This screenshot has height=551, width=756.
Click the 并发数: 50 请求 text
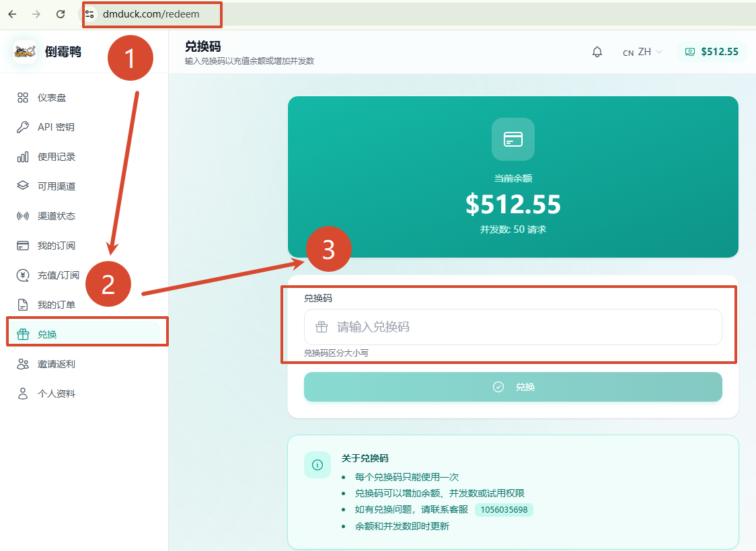[513, 229]
